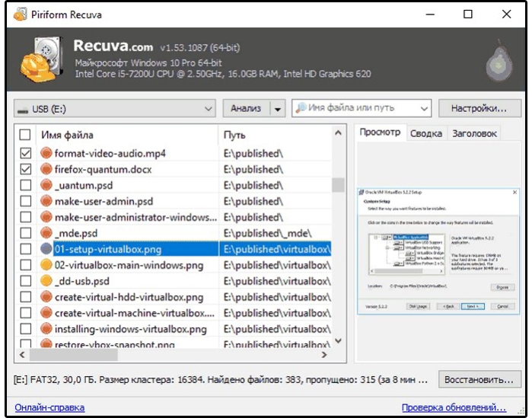Select the create-virtual-hdd-virtualbox.png file name
This screenshot has height=418, width=532.
(129, 297)
